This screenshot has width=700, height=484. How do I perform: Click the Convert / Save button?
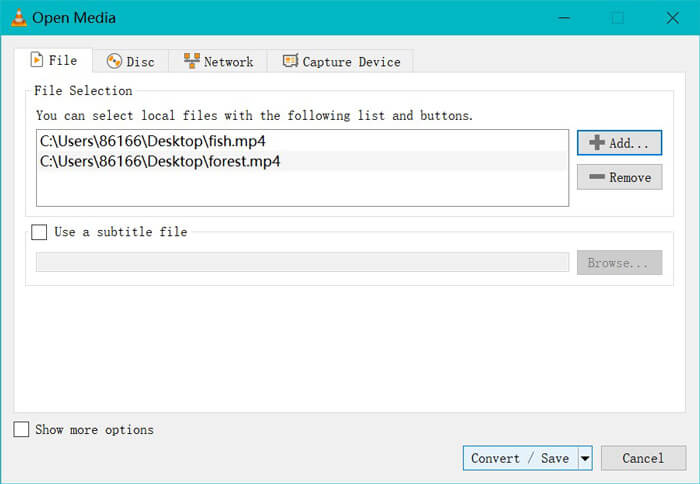[x=521, y=458]
